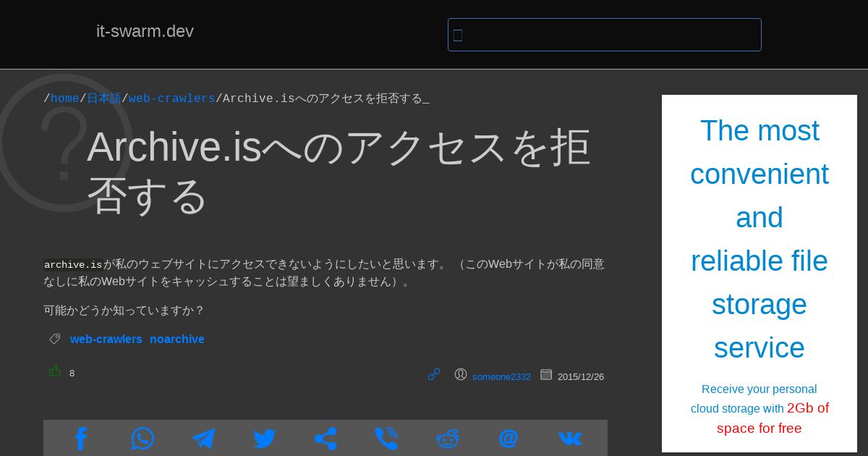Focus the search box in the header

(x=605, y=35)
